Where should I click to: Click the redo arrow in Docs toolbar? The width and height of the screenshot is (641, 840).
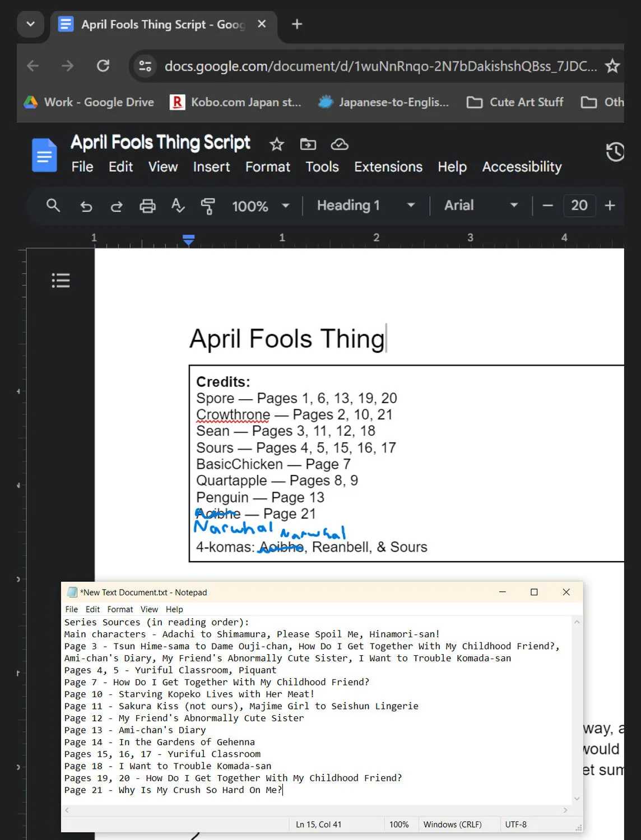click(x=117, y=206)
